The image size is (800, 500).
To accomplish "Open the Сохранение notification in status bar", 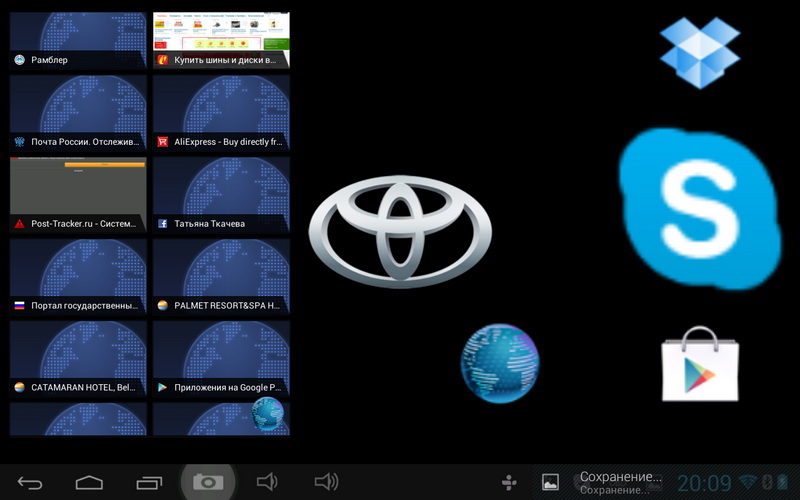I will [x=620, y=482].
